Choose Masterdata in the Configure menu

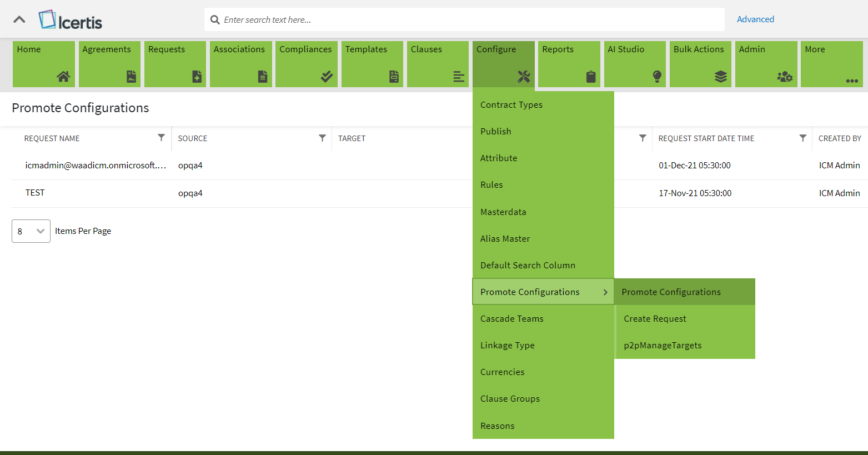[x=503, y=212]
